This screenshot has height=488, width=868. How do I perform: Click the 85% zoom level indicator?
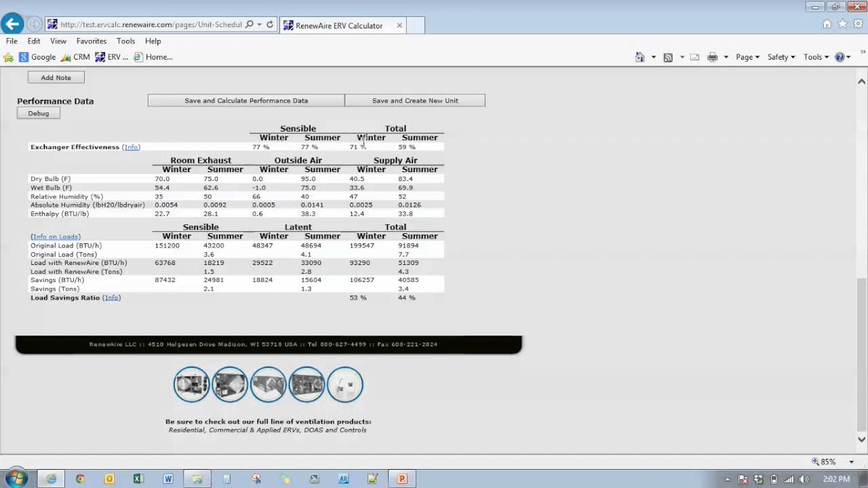click(x=824, y=462)
